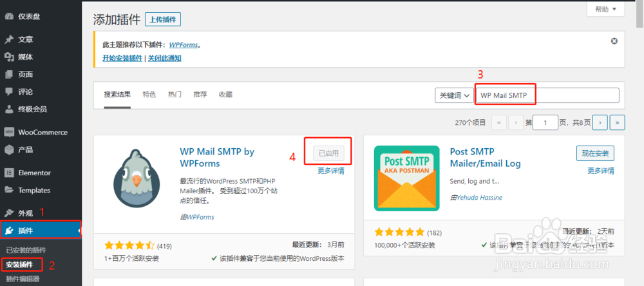Open the Post SMTP Mailer/Email Log title

[x=485, y=157]
